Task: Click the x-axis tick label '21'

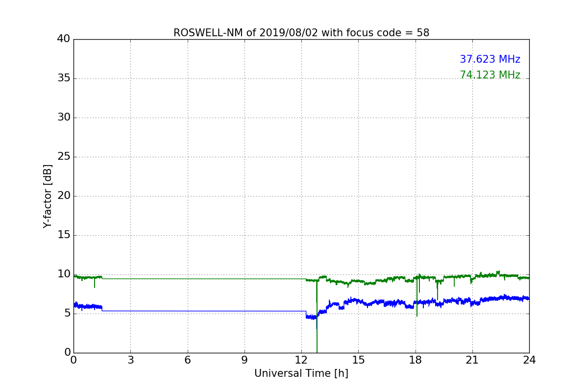Action: tap(472, 360)
